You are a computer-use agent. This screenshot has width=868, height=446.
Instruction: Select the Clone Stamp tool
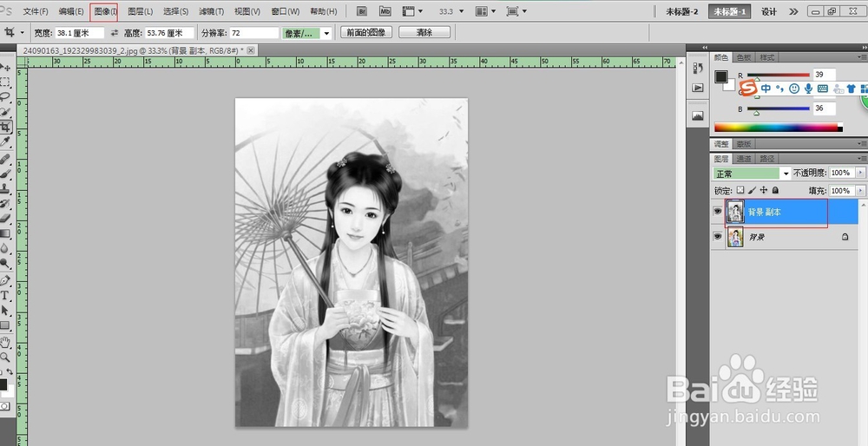(x=5, y=189)
